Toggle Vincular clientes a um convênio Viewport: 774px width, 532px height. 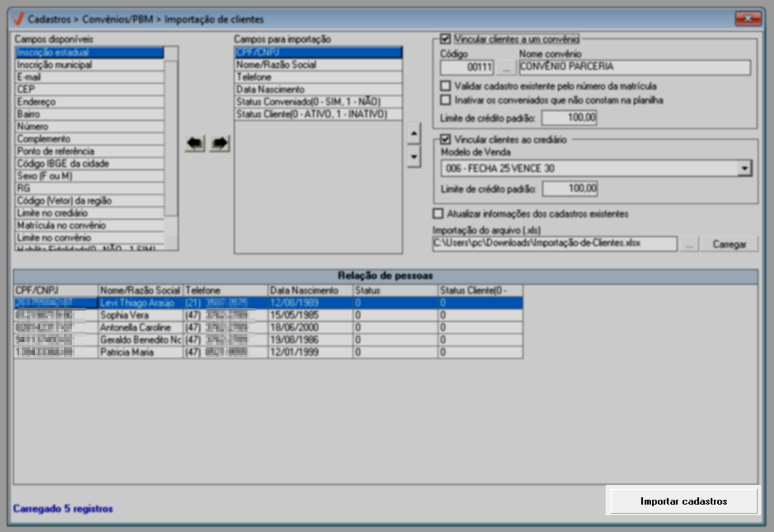(x=445, y=39)
